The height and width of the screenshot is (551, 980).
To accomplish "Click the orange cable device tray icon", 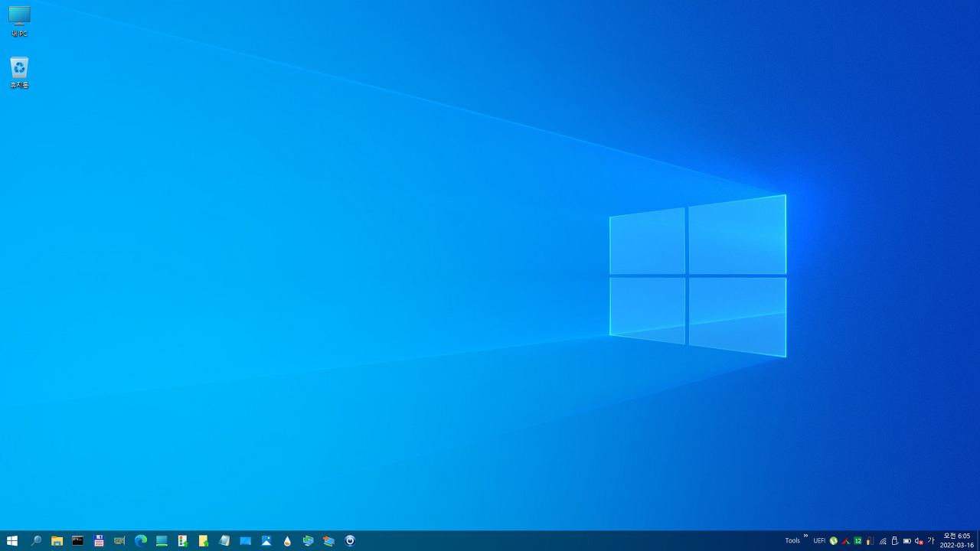I will coord(870,540).
